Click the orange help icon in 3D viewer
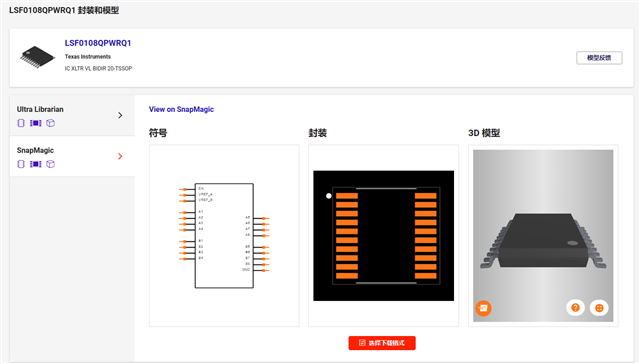This screenshot has height=364, width=640. click(575, 308)
